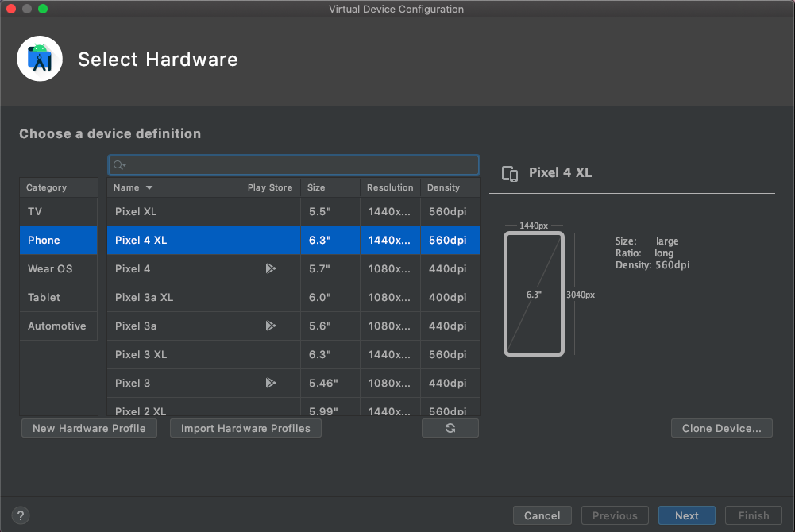The image size is (795, 532).
Task: Click the device icon beside Pixel 4 XL
Action: [511, 173]
